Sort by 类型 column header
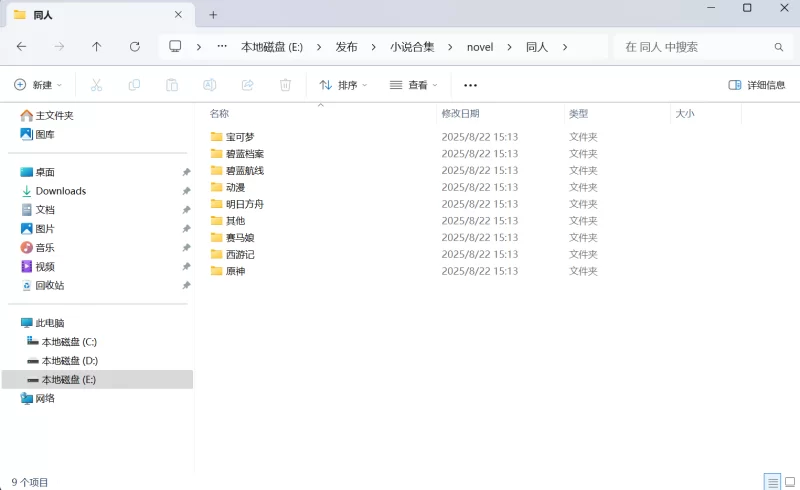The height and width of the screenshot is (490, 800). coord(579,113)
